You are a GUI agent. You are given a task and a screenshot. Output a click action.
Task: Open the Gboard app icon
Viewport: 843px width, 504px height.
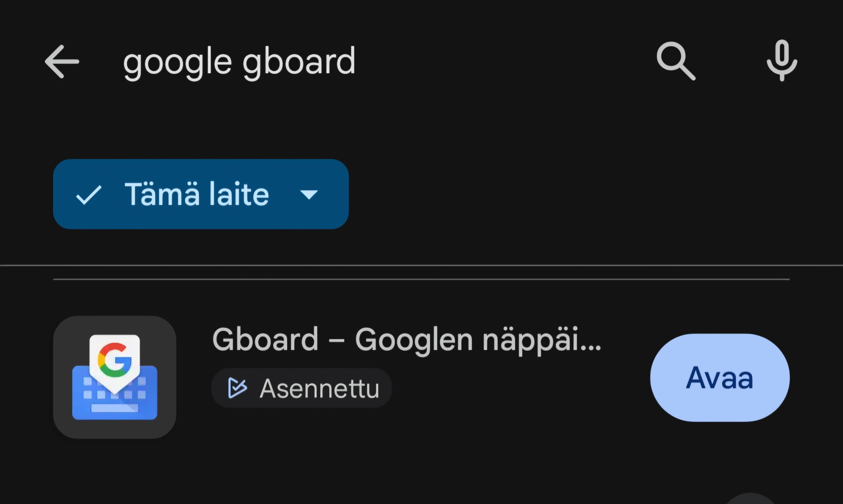tap(115, 377)
